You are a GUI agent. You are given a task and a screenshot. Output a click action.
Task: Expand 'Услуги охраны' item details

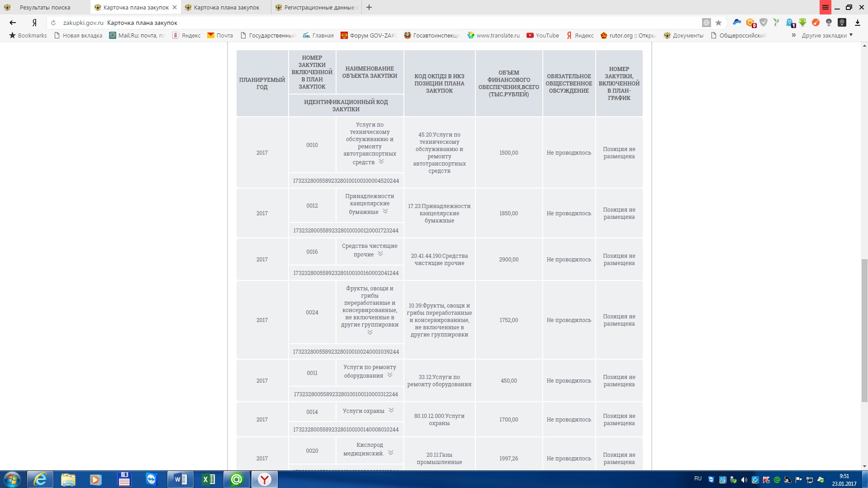[391, 410]
